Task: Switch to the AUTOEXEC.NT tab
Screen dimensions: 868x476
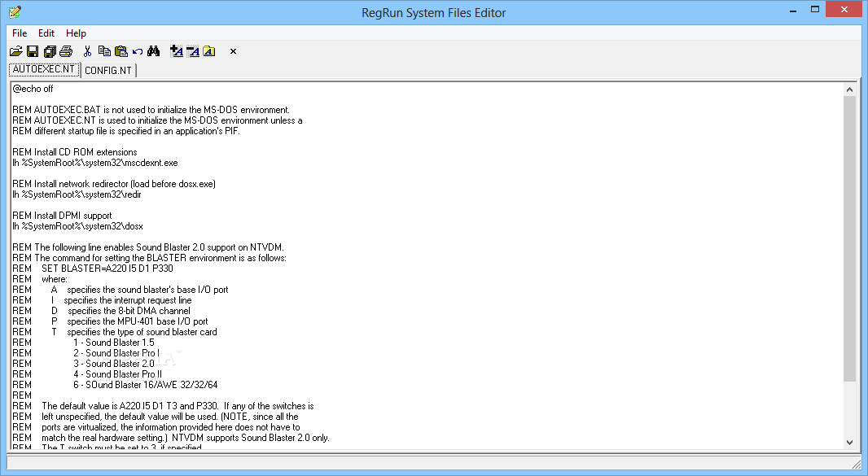Action: tap(44, 69)
